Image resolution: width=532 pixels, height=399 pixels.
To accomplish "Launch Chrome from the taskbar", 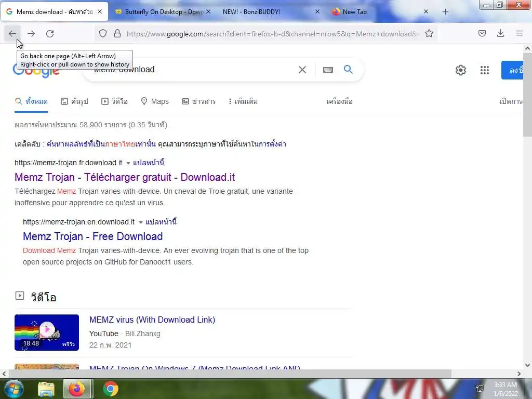I will 111,389.
